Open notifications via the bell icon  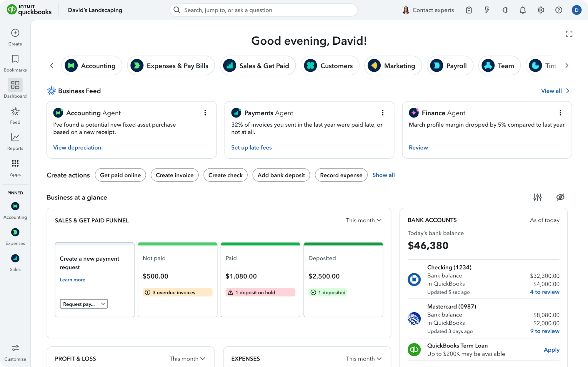coord(523,10)
